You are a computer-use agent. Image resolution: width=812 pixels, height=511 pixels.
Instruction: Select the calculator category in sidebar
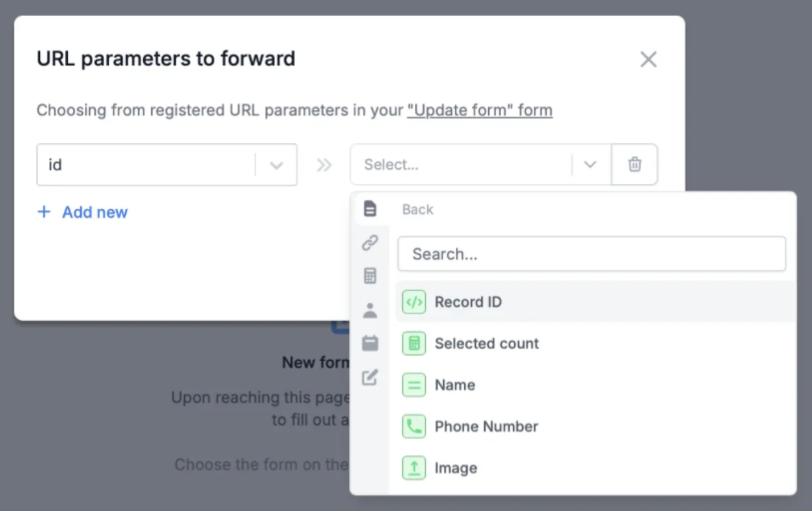[x=369, y=276]
